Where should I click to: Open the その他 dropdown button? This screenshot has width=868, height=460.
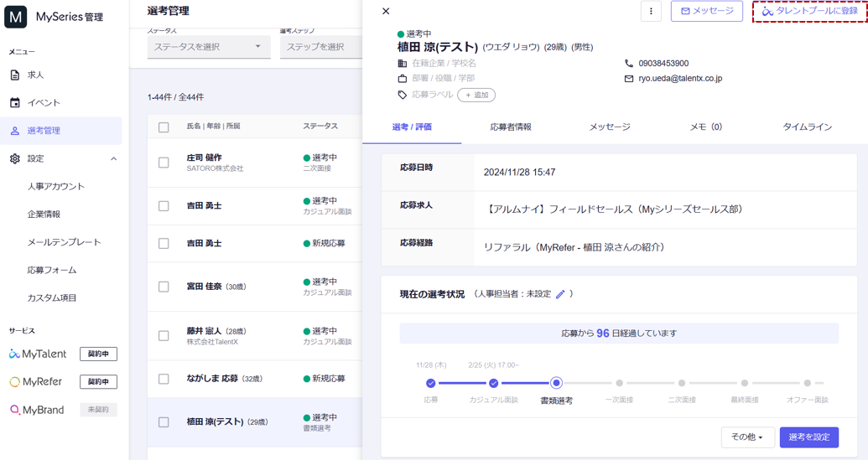coord(746,437)
